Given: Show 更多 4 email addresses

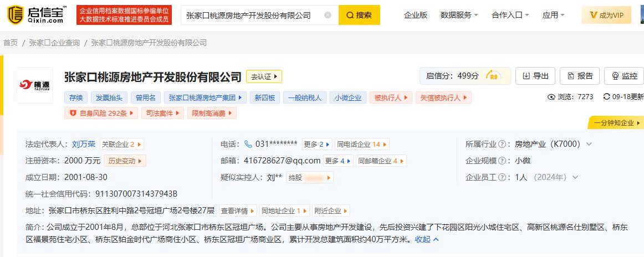Looking at the screenshot, I should [339, 161].
